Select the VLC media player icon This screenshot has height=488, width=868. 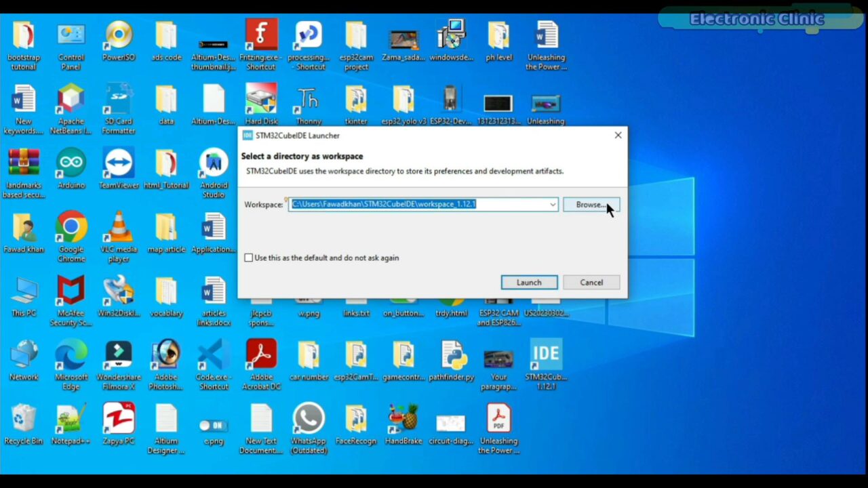click(x=119, y=237)
